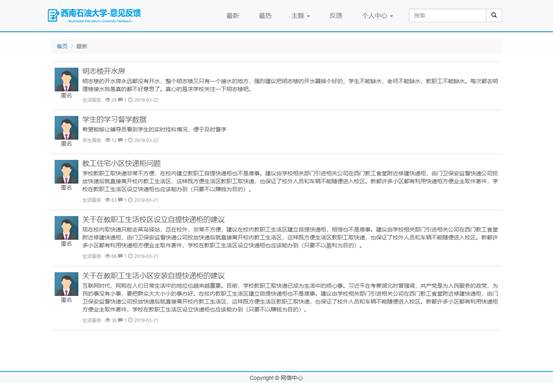Click the views eye icon under 明志楼开水房

point(108,100)
